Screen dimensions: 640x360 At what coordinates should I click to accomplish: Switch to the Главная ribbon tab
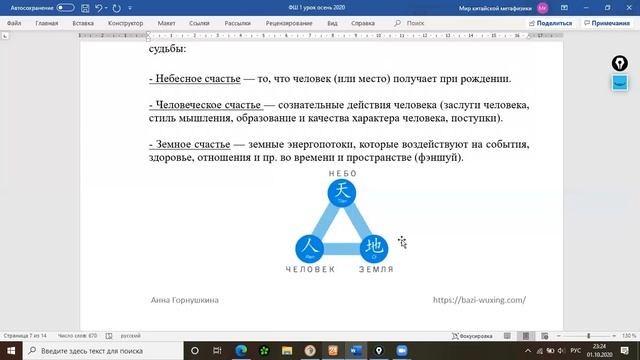[x=47, y=23]
